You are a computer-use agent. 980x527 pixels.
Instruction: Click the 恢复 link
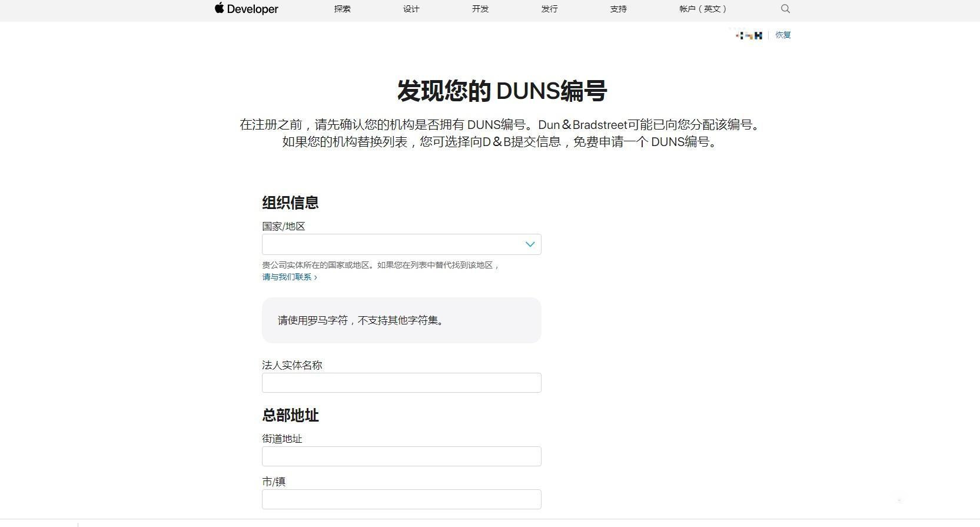coord(783,35)
